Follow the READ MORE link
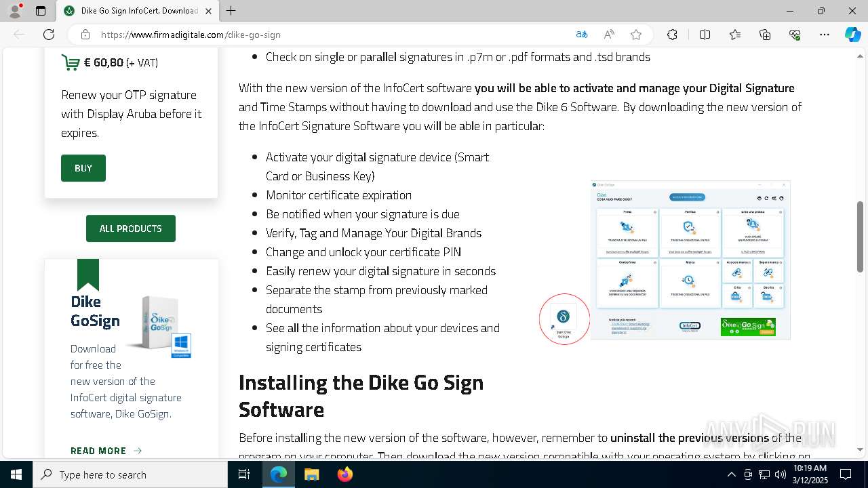The height and width of the screenshot is (488, 868). click(106, 451)
